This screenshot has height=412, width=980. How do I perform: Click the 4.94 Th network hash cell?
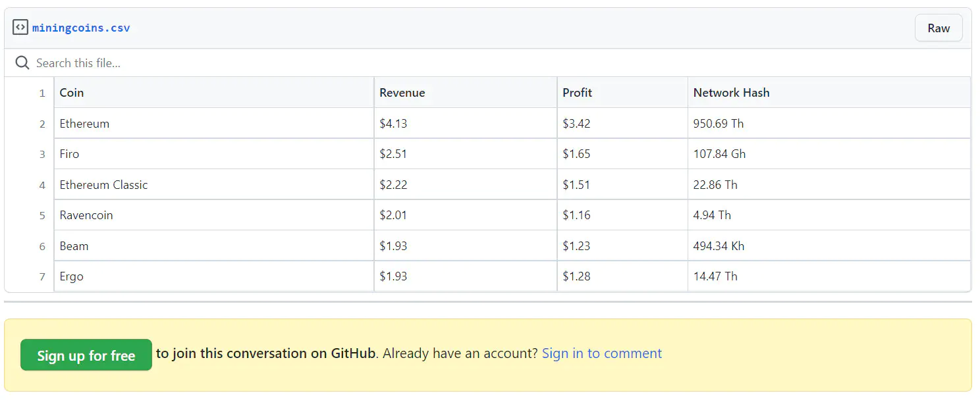(829, 215)
